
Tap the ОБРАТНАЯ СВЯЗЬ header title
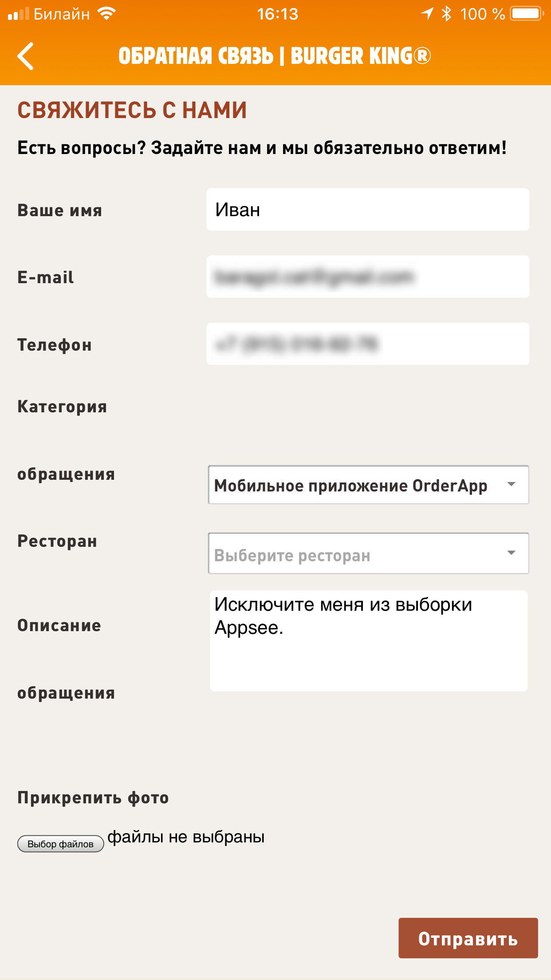tap(275, 55)
